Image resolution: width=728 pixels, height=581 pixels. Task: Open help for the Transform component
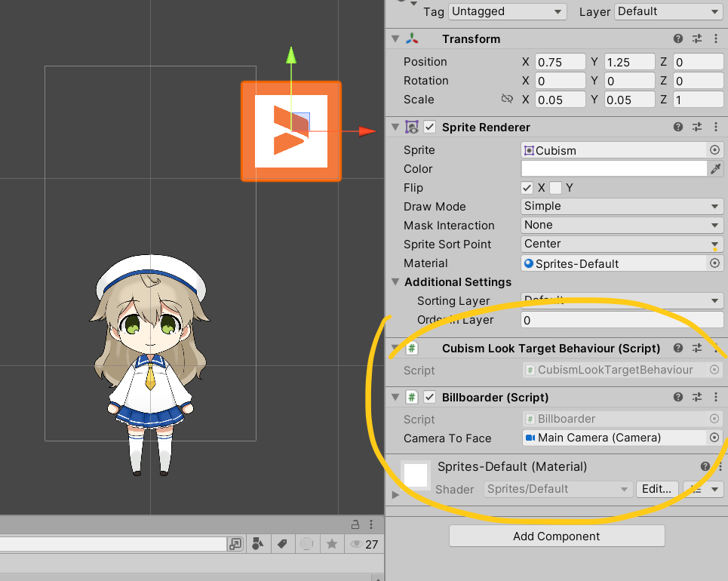[678, 38]
